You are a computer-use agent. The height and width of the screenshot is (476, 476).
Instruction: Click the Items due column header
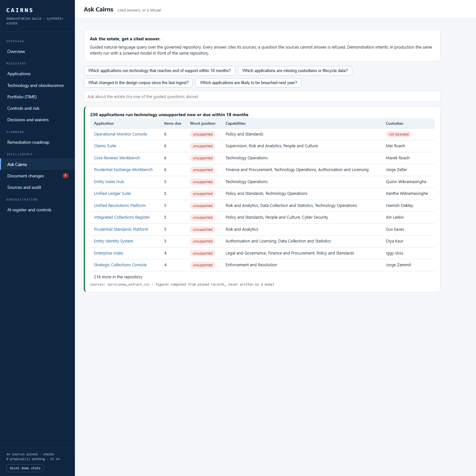tap(173, 123)
